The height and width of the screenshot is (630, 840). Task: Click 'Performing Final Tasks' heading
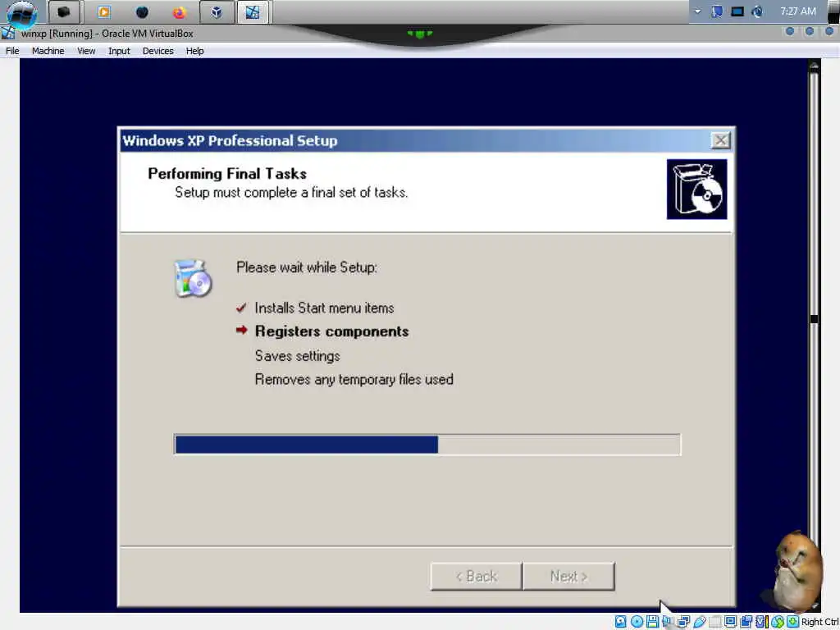point(227,174)
